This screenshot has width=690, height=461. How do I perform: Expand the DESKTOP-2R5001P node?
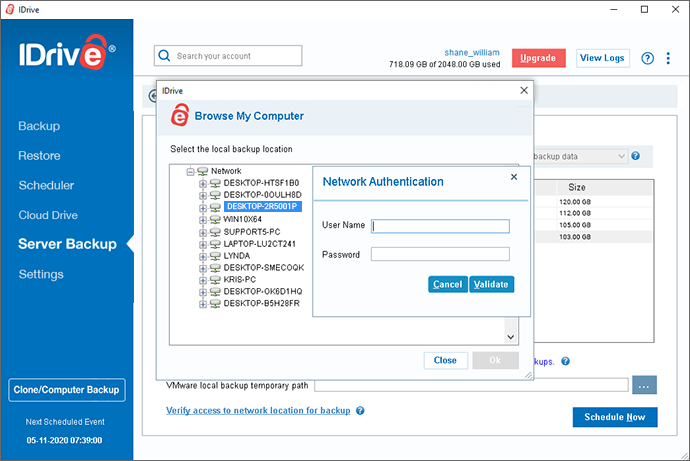(203, 207)
